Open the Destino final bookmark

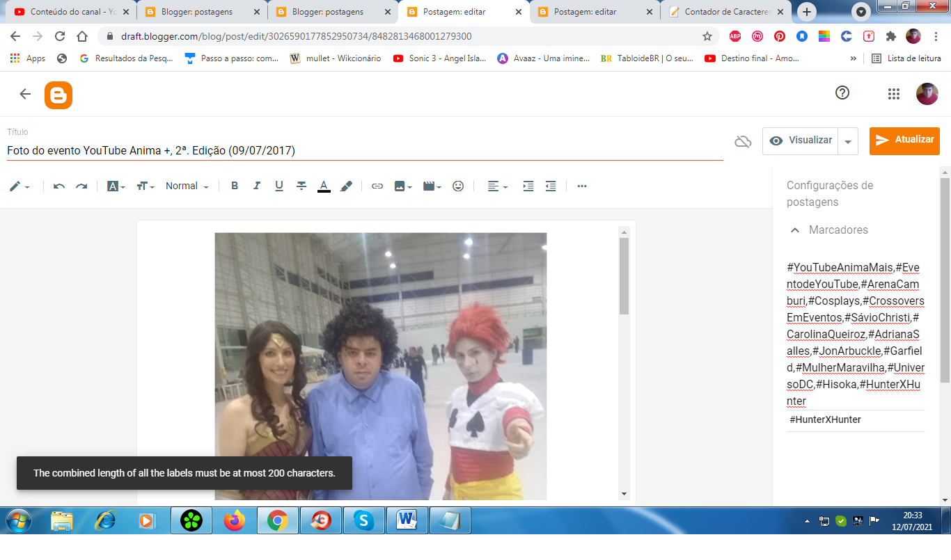(x=752, y=58)
